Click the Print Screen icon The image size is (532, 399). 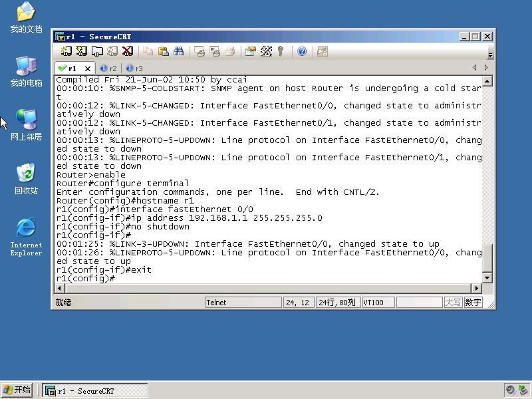199,51
